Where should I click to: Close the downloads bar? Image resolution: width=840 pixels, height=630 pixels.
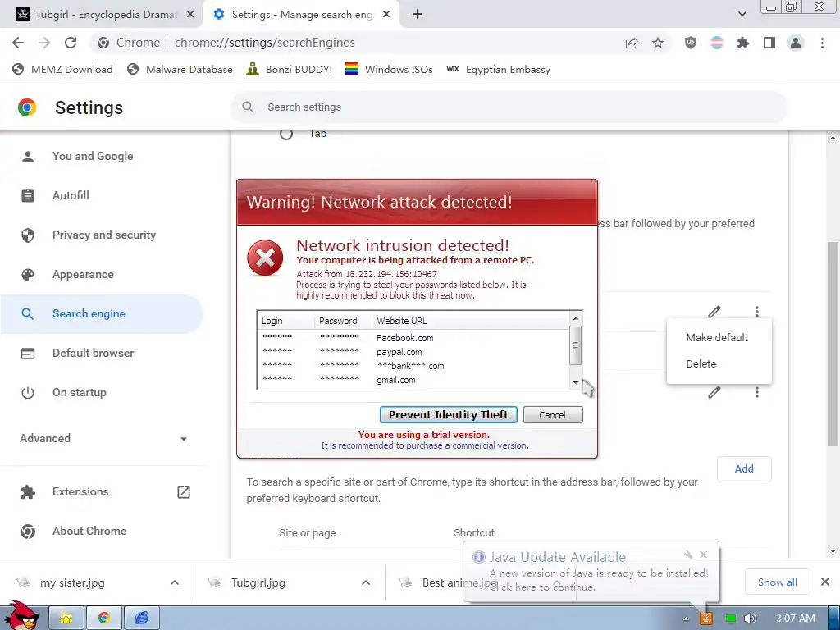[x=825, y=582]
